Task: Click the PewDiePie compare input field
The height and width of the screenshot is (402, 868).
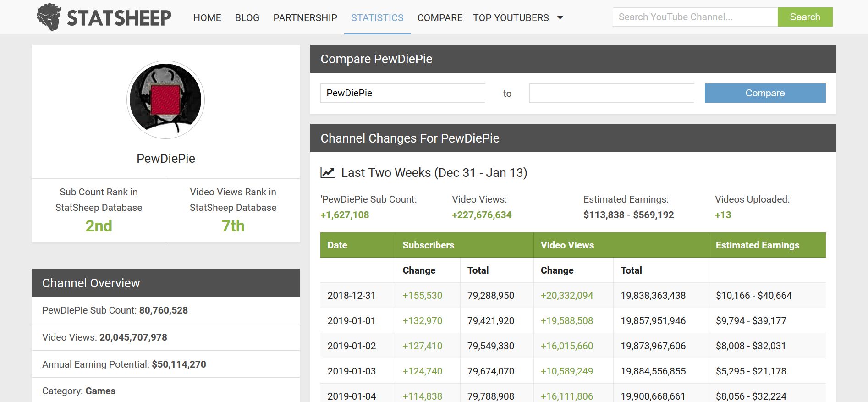Action: click(402, 93)
